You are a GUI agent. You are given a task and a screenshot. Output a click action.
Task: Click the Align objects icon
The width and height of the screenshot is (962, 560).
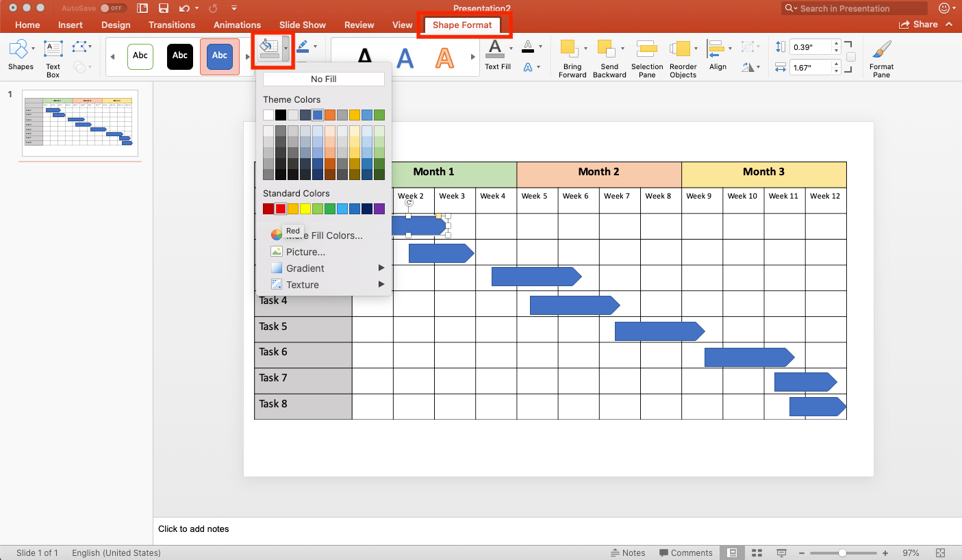[716, 49]
